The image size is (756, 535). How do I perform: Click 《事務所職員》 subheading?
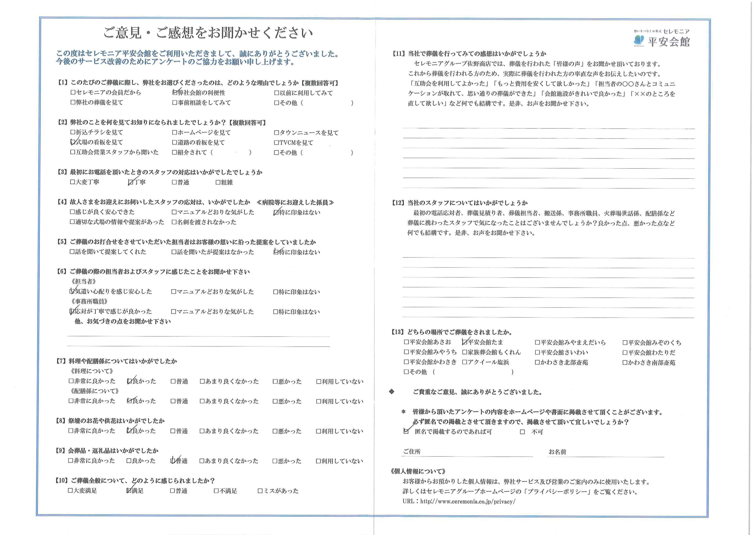pyautogui.click(x=89, y=301)
